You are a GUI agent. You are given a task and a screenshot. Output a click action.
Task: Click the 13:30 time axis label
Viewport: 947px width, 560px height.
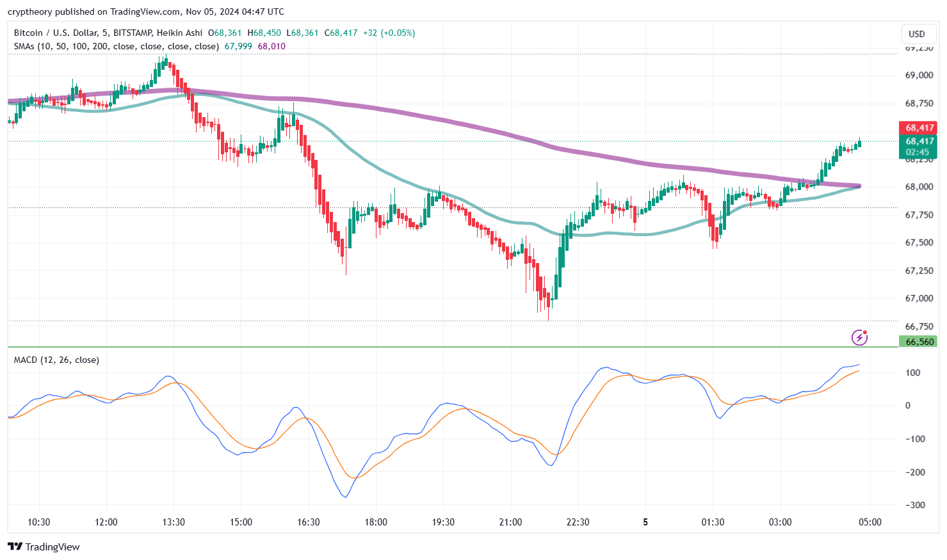(174, 522)
